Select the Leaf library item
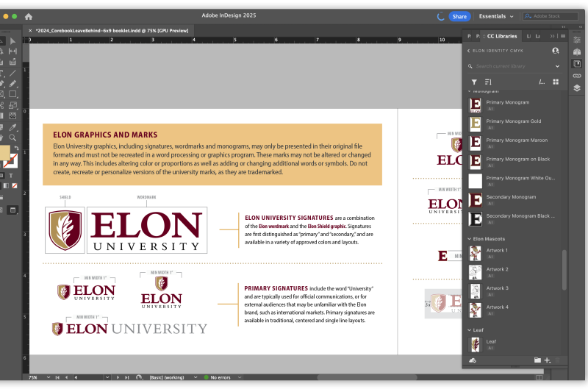588x392 pixels. point(514,344)
